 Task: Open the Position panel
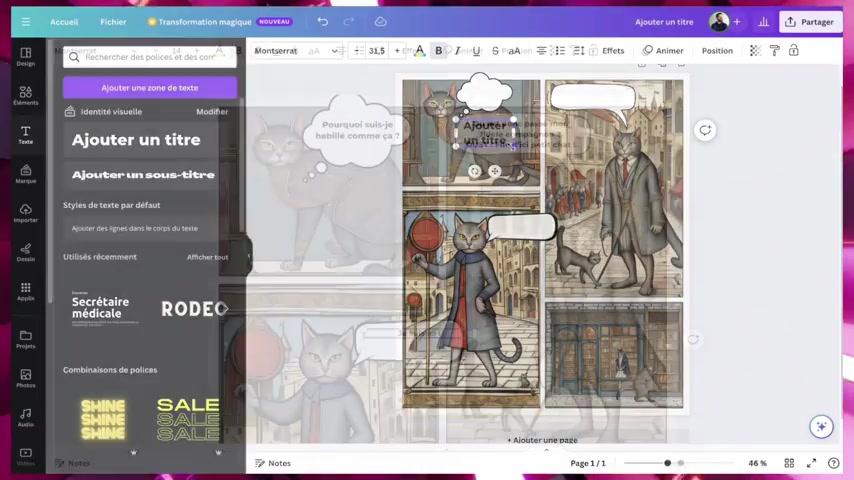pos(717,51)
